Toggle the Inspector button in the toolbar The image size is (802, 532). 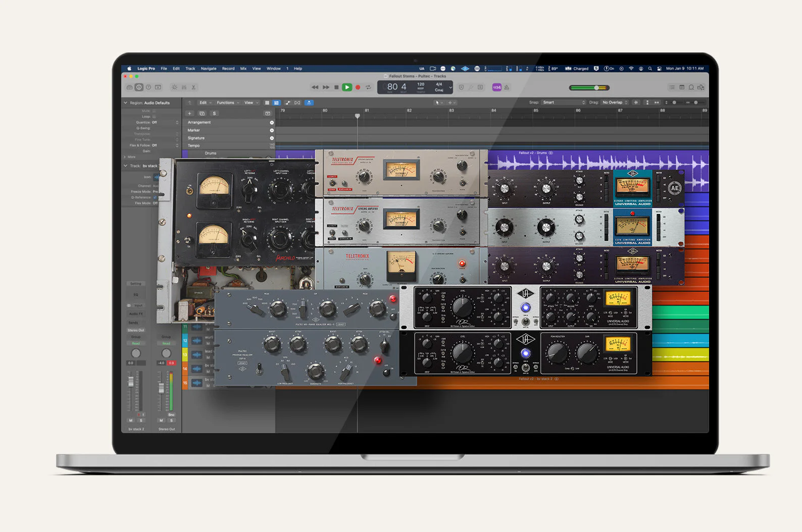[139, 87]
